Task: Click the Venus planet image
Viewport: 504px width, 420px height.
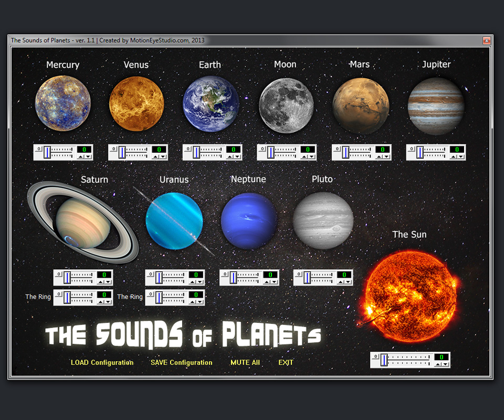Action: point(136,104)
